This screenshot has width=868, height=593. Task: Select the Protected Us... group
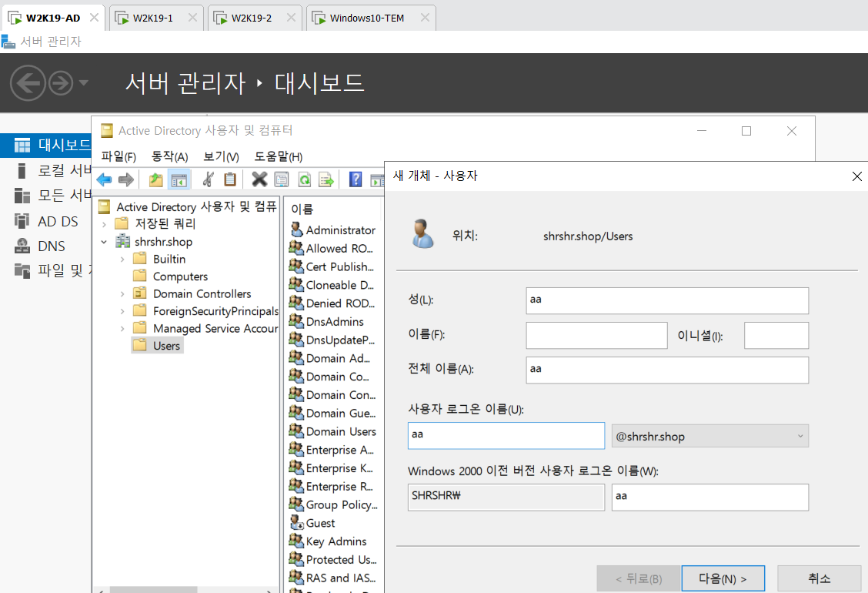click(x=333, y=559)
